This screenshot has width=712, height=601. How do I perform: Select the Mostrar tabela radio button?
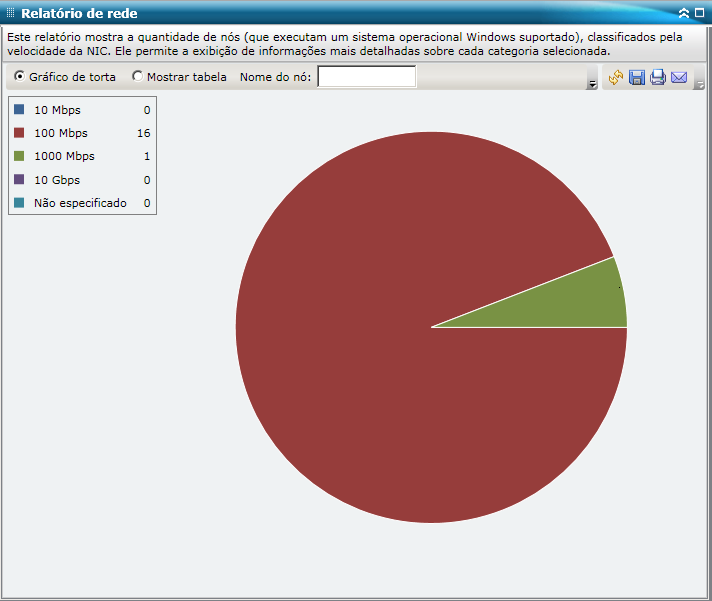[x=137, y=76]
